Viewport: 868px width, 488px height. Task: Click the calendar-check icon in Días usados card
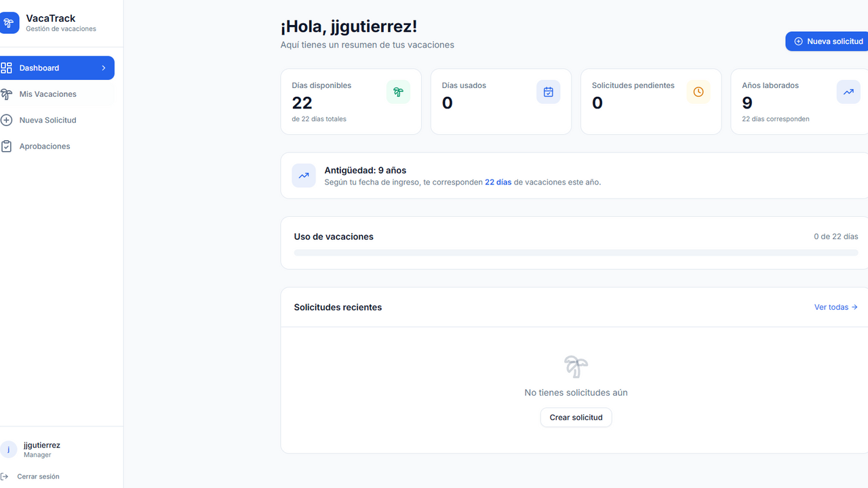click(x=548, y=92)
